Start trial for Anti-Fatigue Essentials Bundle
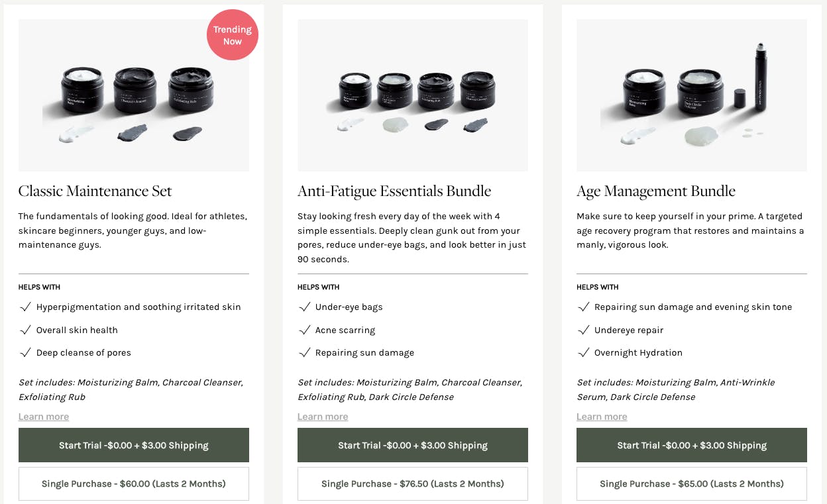 (x=413, y=445)
